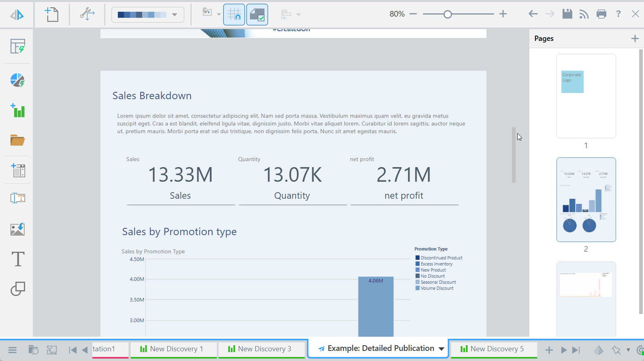Open the favorites star icon
Image resolution: width=644 pixels, height=361 pixels.
pyautogui.click(x=616, y=350)
